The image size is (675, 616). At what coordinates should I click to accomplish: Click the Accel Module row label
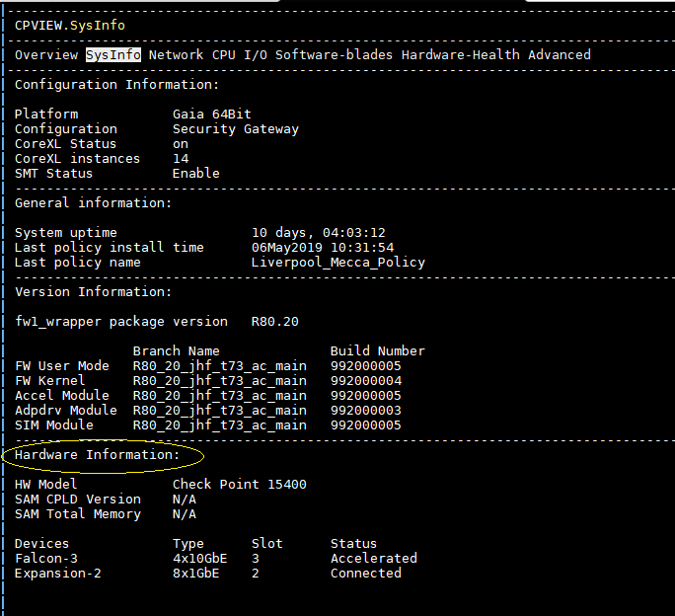(62, 396)
